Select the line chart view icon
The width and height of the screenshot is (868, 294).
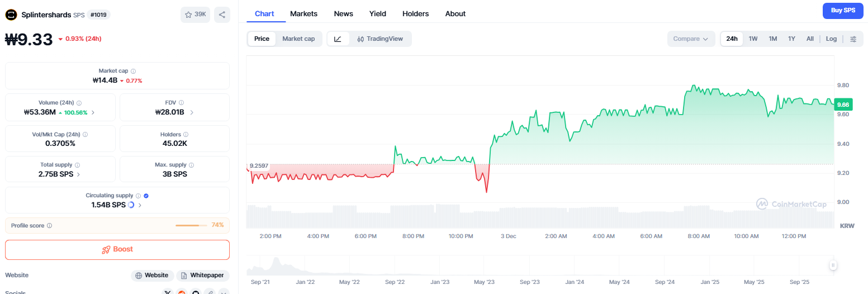pyautogui.click(x=338, y=39)
